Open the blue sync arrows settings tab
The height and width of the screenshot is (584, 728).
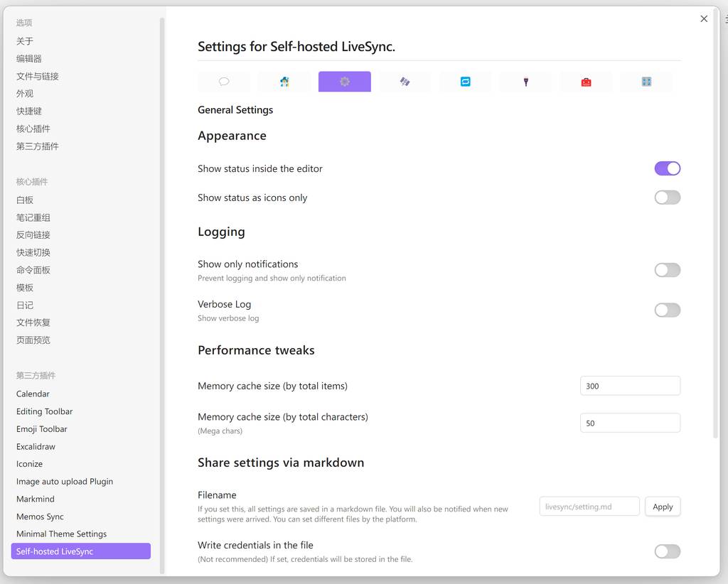(465, 82)
